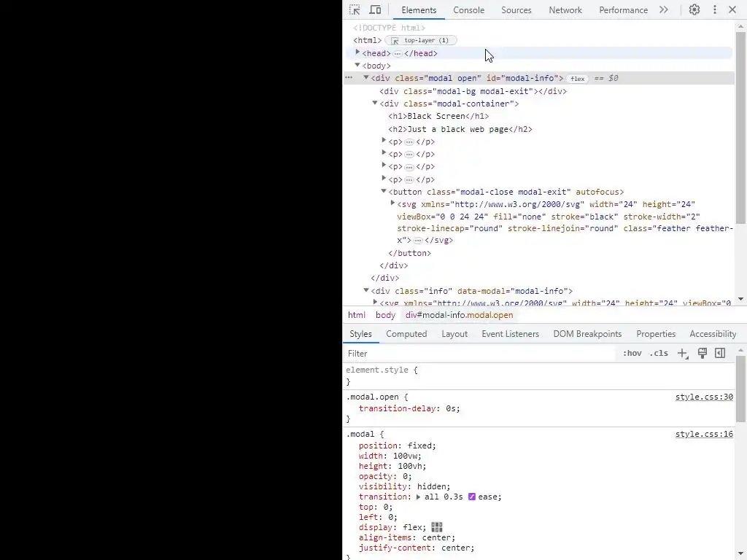
Task: Collapse the modal-info div node
Action: [366, 77]
